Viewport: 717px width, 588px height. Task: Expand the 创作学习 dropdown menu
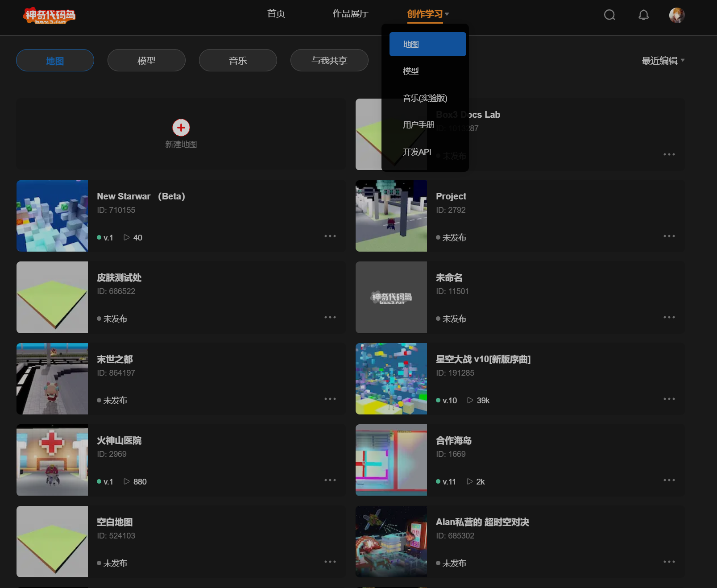pos(428,14)
